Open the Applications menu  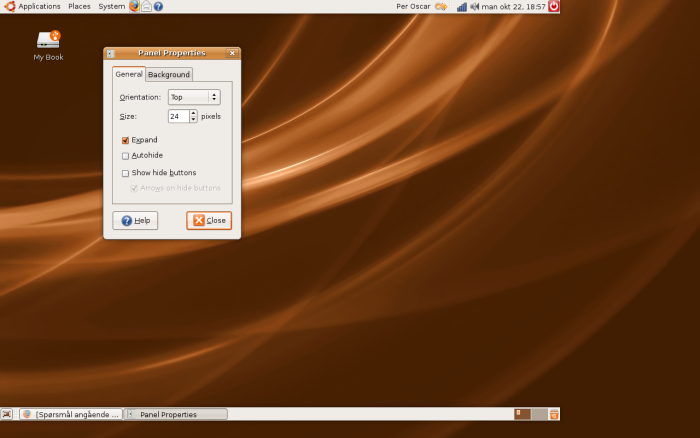32,6
